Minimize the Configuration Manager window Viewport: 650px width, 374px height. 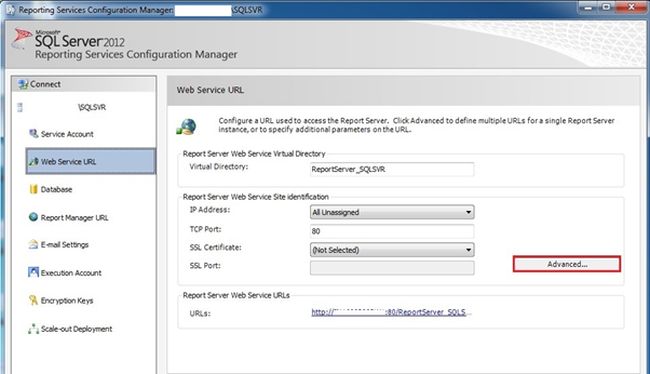[x=588, y=7]
